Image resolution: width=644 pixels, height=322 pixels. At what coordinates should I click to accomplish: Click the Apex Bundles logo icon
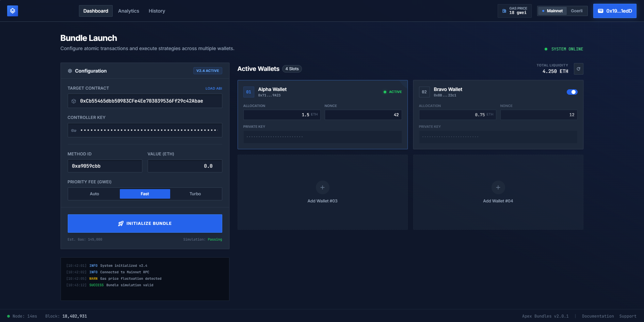pos(13,11)
